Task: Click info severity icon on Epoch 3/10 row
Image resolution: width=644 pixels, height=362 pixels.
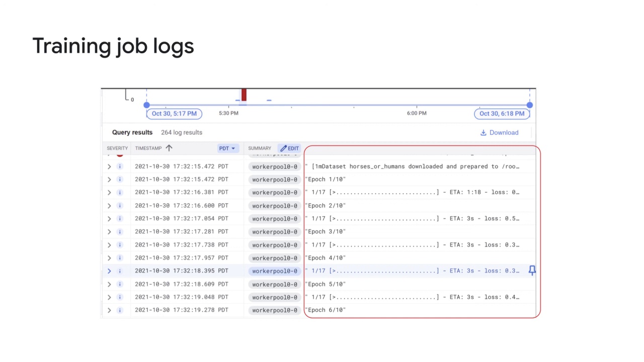Action: tap(120, 232)
